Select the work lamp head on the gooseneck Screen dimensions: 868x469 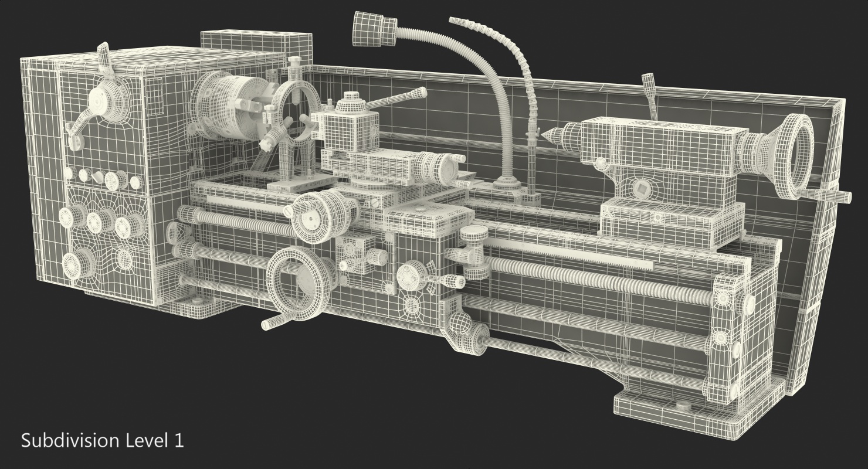374,29
